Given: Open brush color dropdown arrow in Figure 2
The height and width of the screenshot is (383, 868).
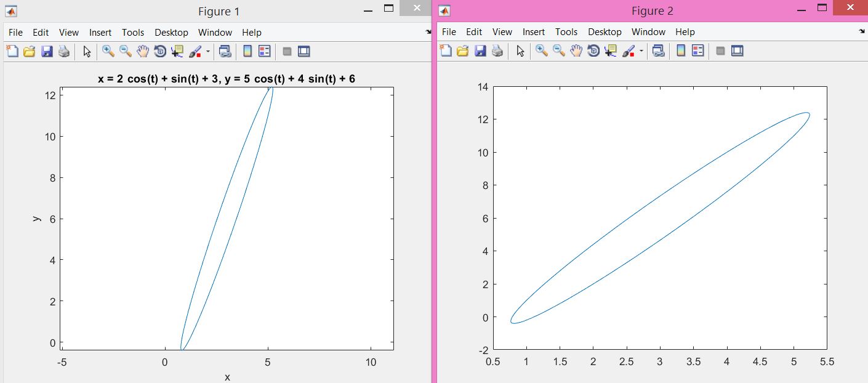Looking at the screenshot, I should pos(641,51).
